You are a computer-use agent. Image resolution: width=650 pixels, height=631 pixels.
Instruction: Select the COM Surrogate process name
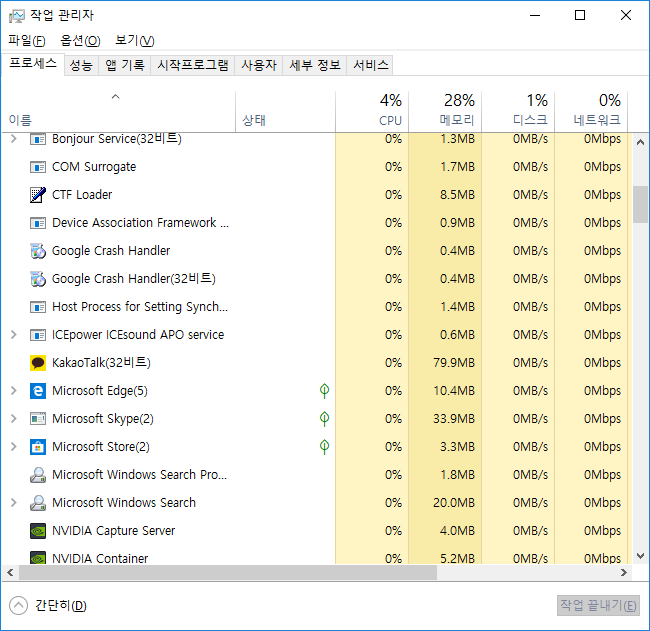(94, 167)
